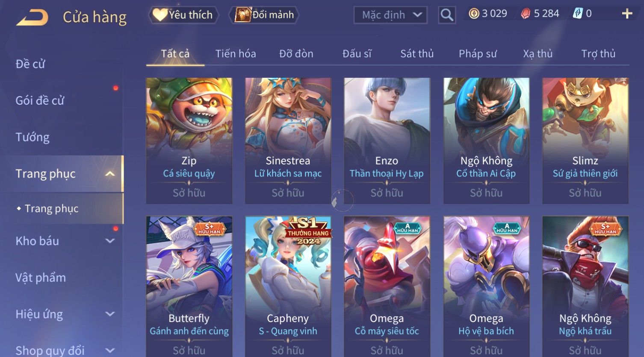644x357 pixels.
Task: Open the Tướng sidebar menu
Action: [32, 137]
